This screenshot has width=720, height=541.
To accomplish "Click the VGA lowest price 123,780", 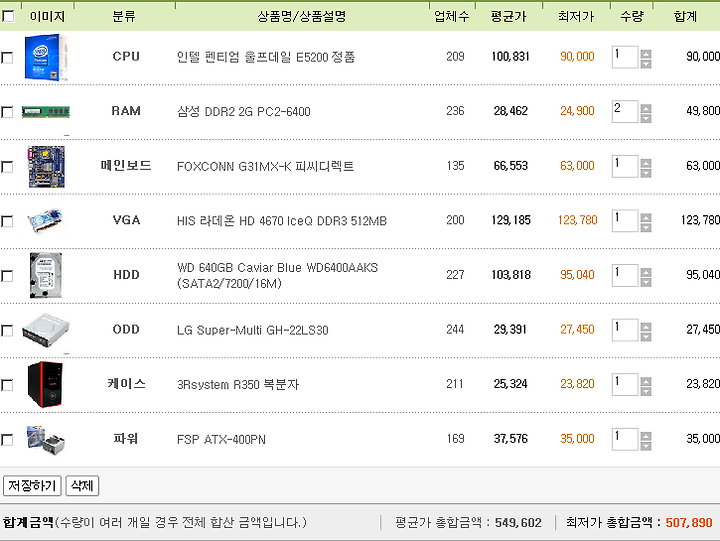I will (x=578, y=220).
